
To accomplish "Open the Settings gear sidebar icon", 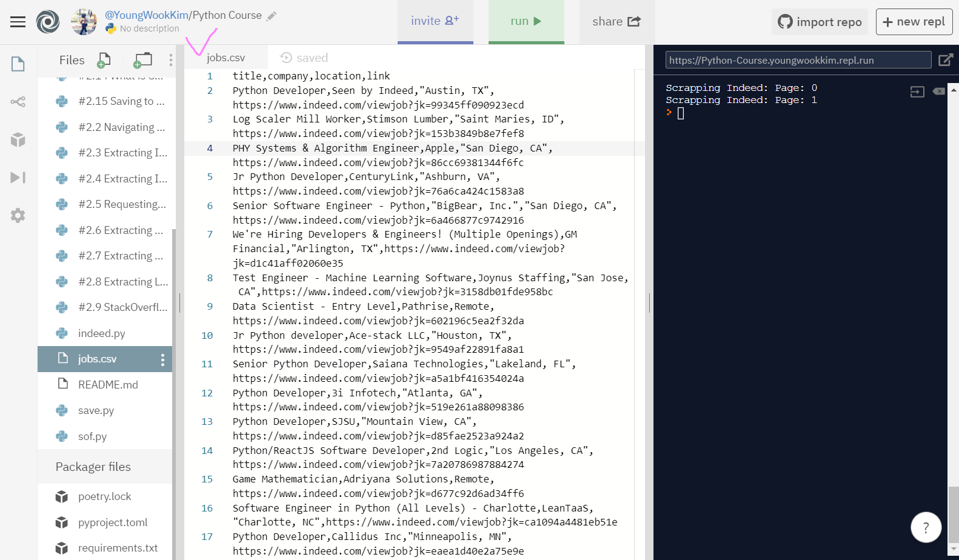I will click(x=18, y=215).
